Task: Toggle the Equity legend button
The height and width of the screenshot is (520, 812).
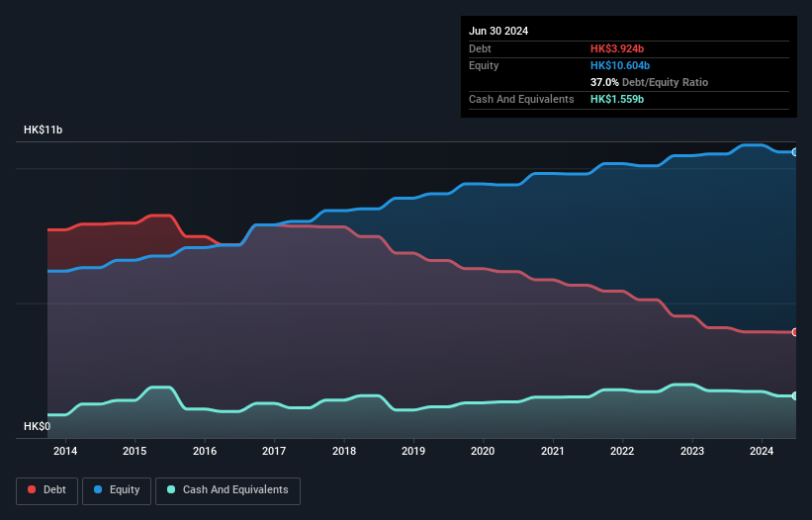Action: tap(117, 490)
